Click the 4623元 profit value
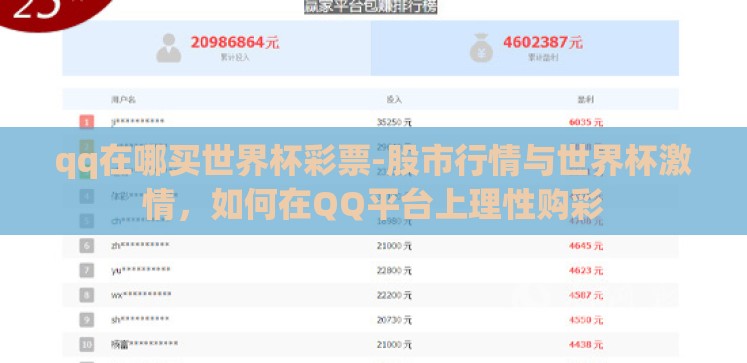 click(586, 271)
